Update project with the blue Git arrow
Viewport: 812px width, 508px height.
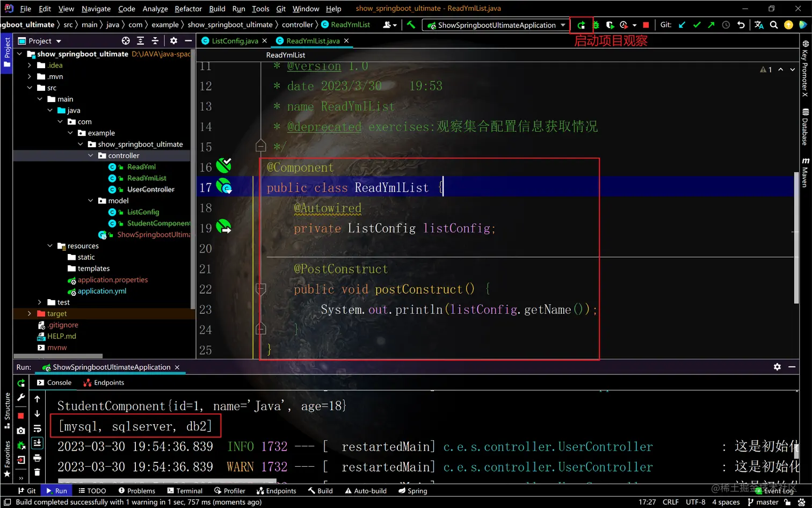click(682, 25)
